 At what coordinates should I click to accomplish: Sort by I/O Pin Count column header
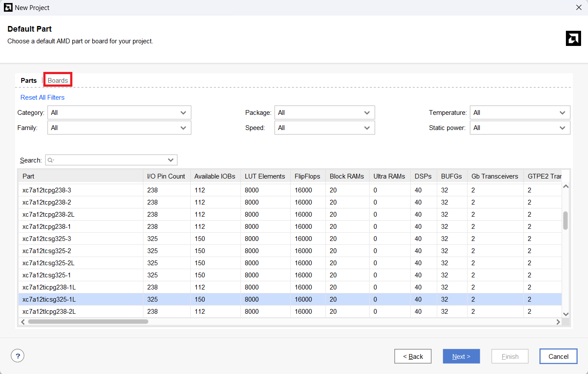point(166,176)
